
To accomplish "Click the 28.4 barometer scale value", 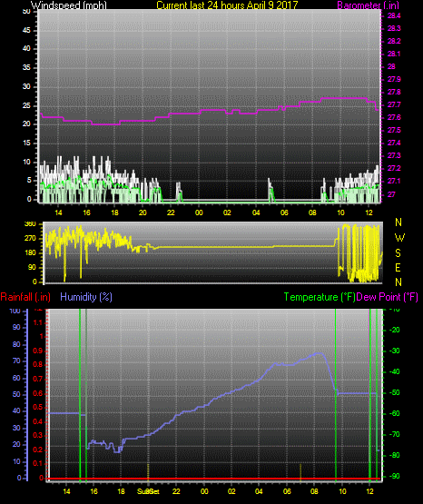I will pos(394,16).
